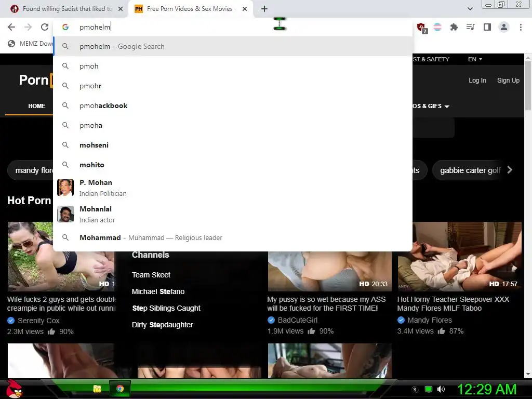
Task: Open the 'Mohanlal' Indian actor suggestion
Action: (233, 214)
